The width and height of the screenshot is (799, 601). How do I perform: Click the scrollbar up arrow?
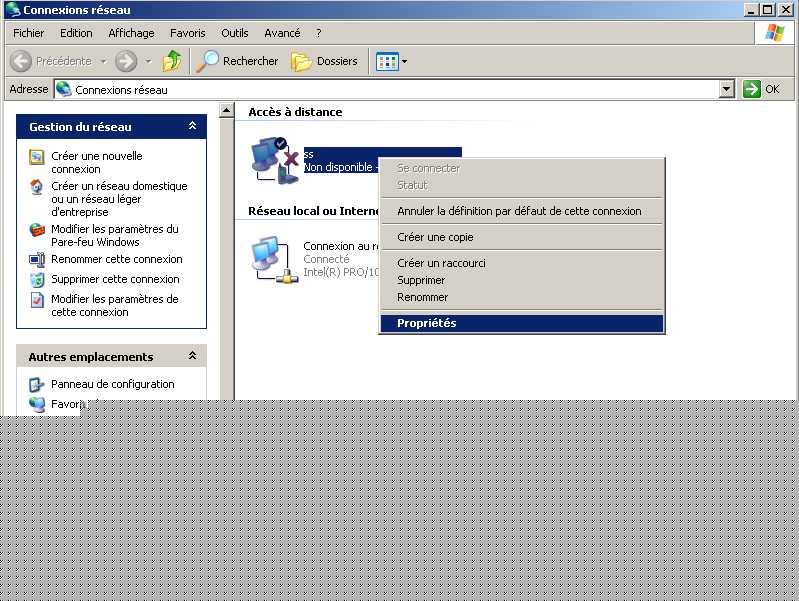click(227, 110)
